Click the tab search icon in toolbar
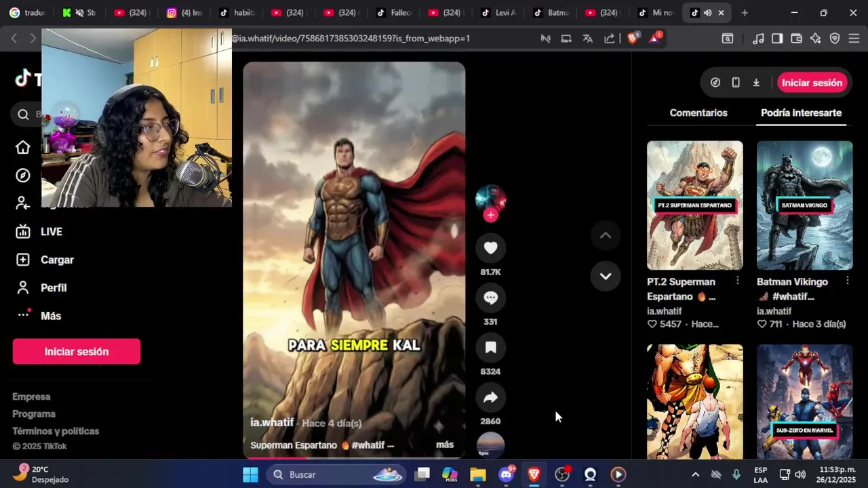 728,39
